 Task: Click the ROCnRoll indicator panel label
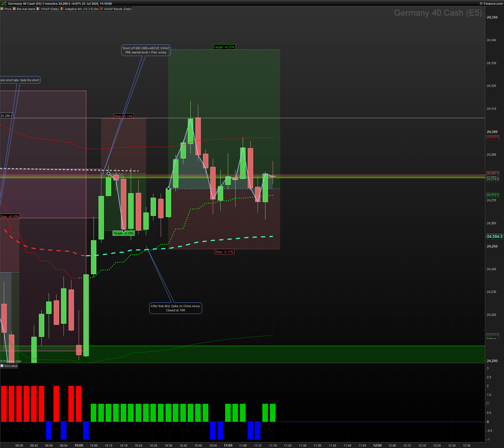point(9,366)
